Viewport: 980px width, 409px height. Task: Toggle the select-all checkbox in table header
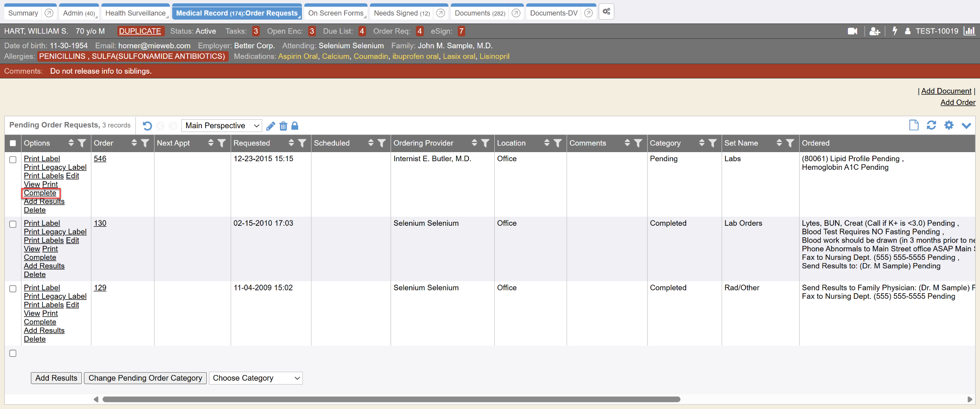[x=13, y=143]
